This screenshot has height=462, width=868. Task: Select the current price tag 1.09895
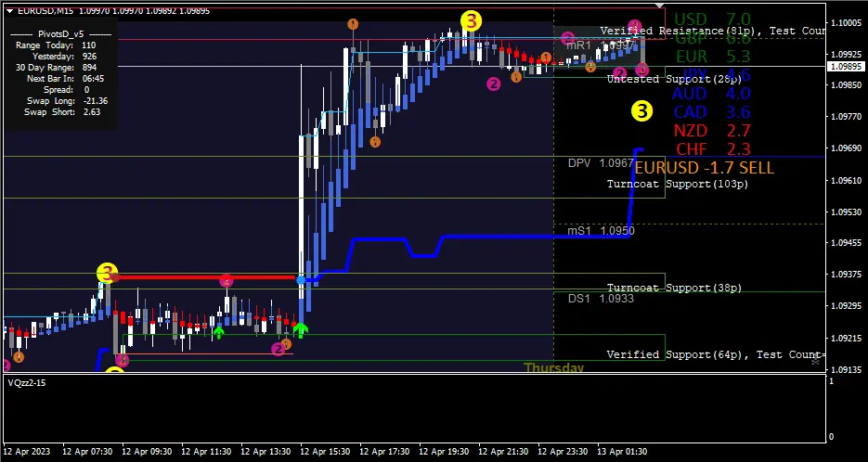(x=844, y=67)
